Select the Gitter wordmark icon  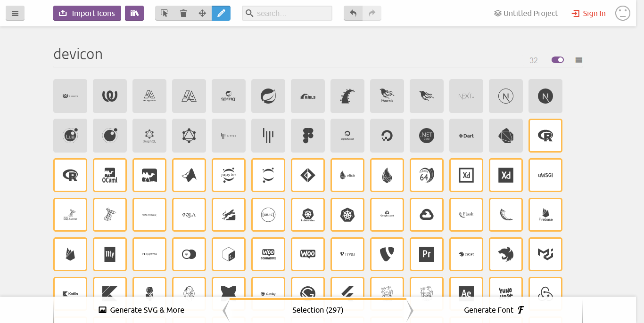229,136
